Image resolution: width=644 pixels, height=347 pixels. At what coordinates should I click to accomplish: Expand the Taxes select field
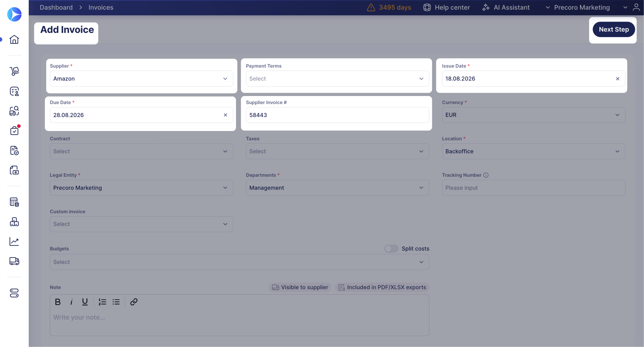point(337,151)
